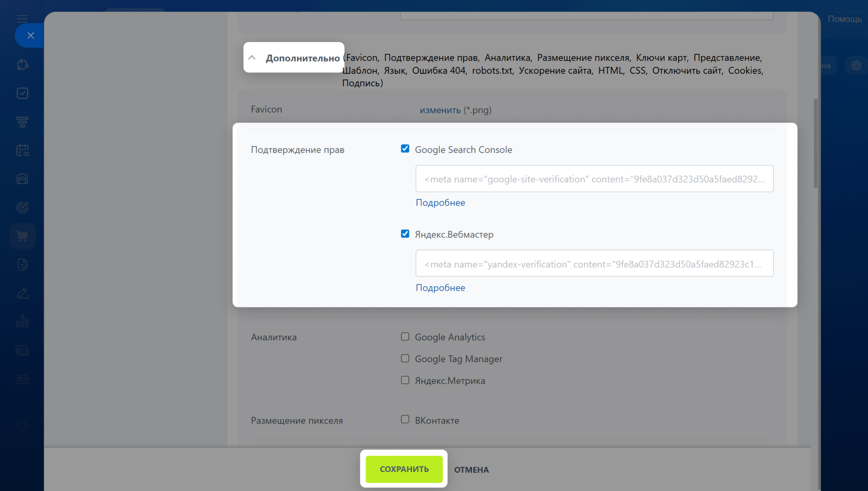Viewport: 868px width, 491px height.
Task: Enable ВКонтакте pixel checkbox
Action: coord(405,420)
